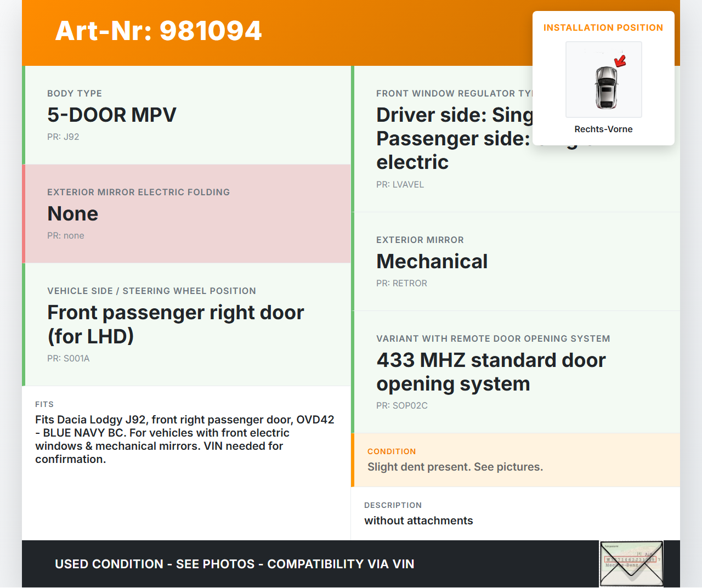Viewport: 702px width, 588px height.
Task: Click the 'Rechts-Vorne' caption
Action: click(x=603, y=129)
